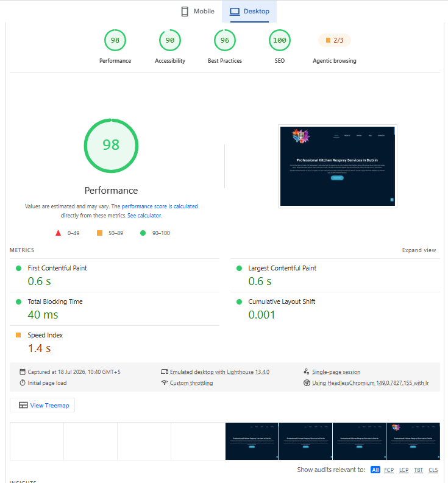This screenshot has width=448, height=483.
Task: Click green dot beside Cumulative Layout Shift
Action: point(239,302)
